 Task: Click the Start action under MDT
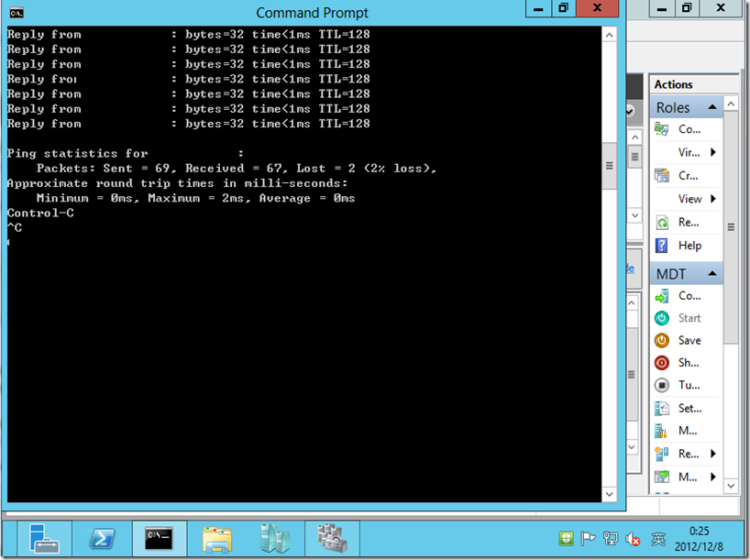(x=688, y=318)
